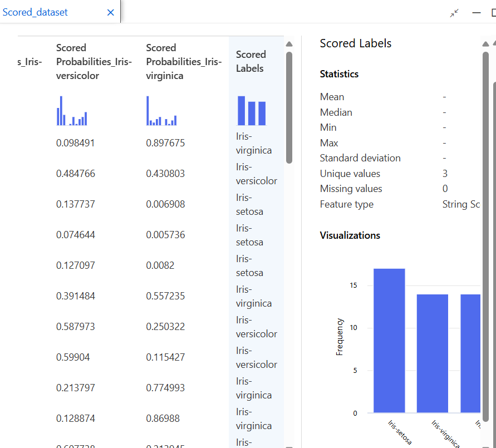Image resolution: width=496 pixels, height=448 pixels.
Task: Click cell value 0.86988
Action: click(x=163, y=419)
